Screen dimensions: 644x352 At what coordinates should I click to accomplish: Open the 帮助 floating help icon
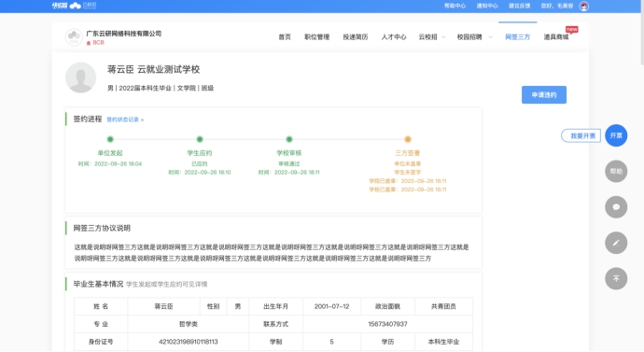point(616,171)
